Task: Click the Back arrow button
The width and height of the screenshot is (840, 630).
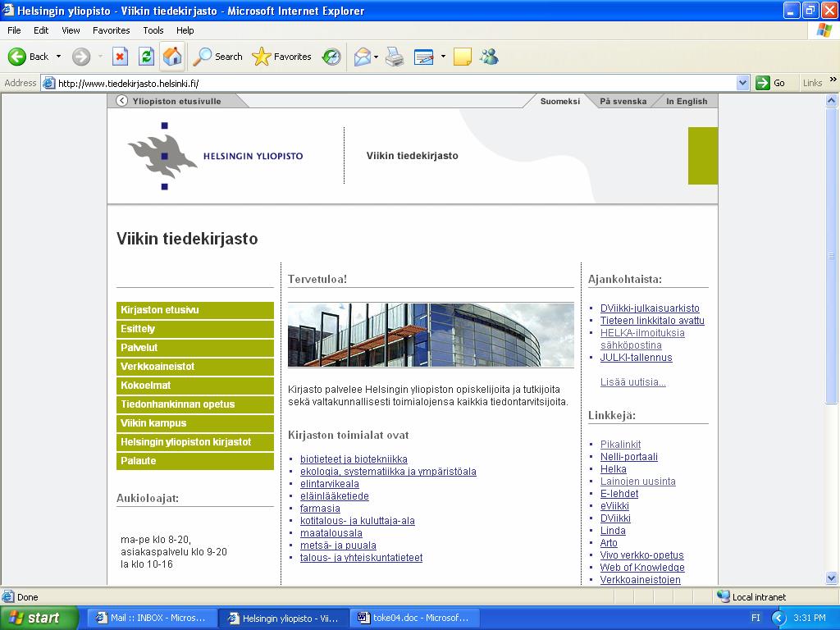Action: click(28, 57)
